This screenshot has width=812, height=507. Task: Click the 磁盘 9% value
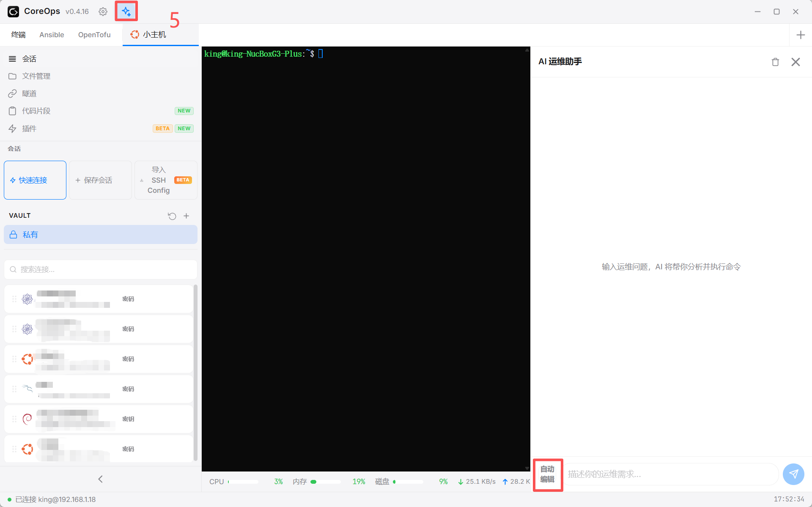(x=443, y=482)
